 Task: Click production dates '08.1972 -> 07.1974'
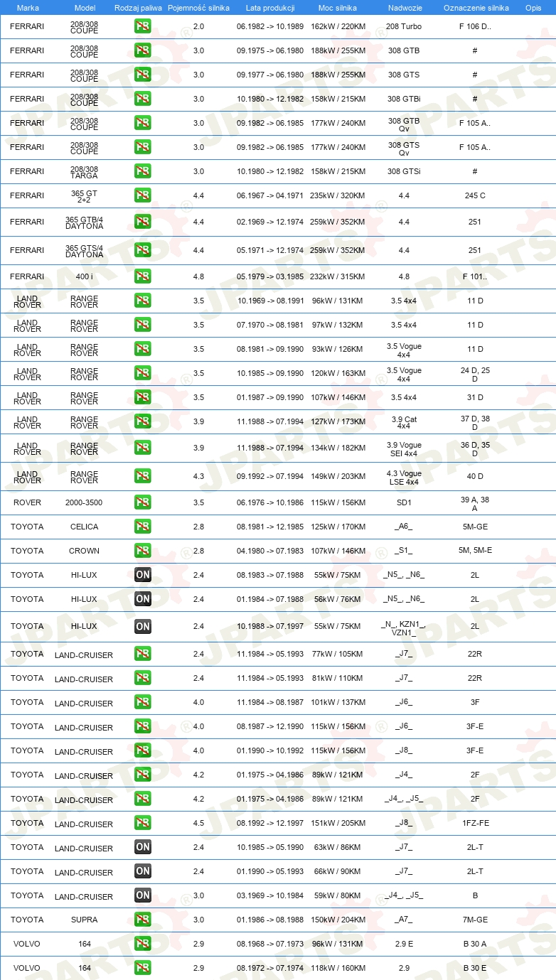[270, 968]
